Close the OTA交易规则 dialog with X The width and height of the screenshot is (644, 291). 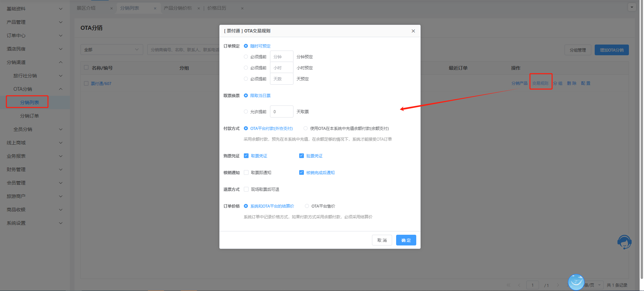point(413,31)
